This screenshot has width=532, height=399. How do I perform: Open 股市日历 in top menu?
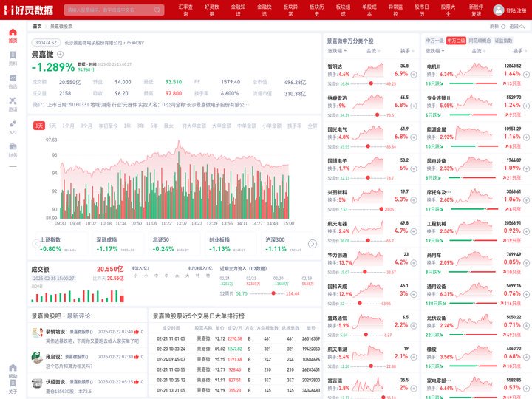[x=422, y=10]
